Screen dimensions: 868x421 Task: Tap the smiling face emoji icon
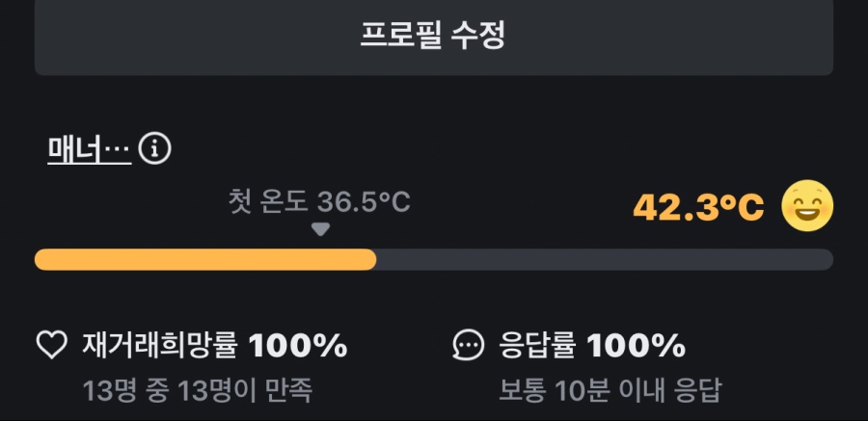[806, 206]
